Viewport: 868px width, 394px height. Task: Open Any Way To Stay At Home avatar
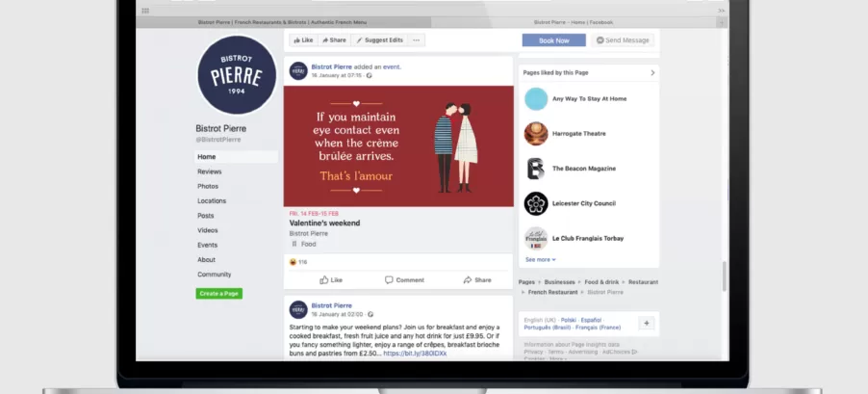pos(536,98)
